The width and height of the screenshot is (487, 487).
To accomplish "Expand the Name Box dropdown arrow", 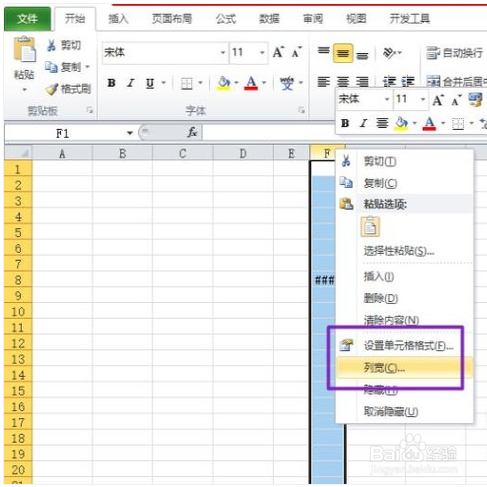I will pos(130,133).
